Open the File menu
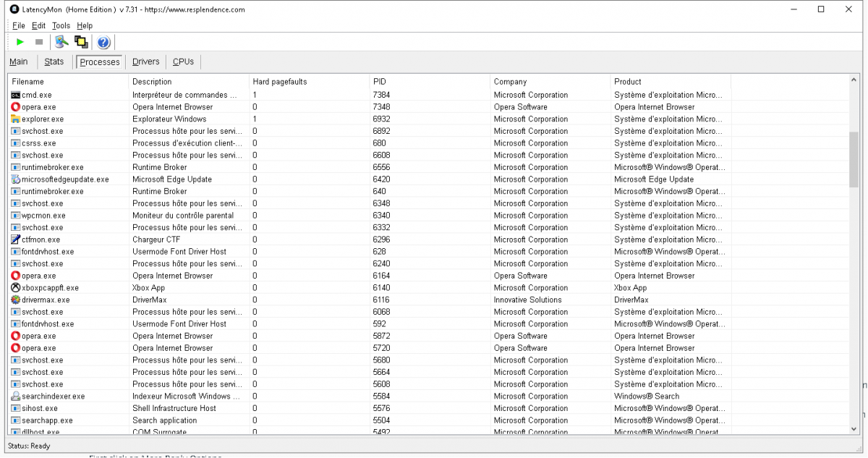 19,25
